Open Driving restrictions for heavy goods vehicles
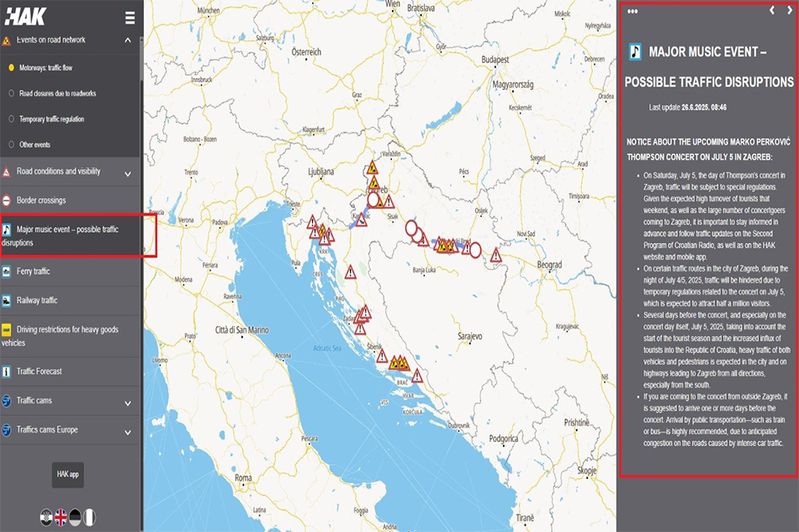This screenshot has width=799, height=532. pyautogui.click(x=70, y=336)
